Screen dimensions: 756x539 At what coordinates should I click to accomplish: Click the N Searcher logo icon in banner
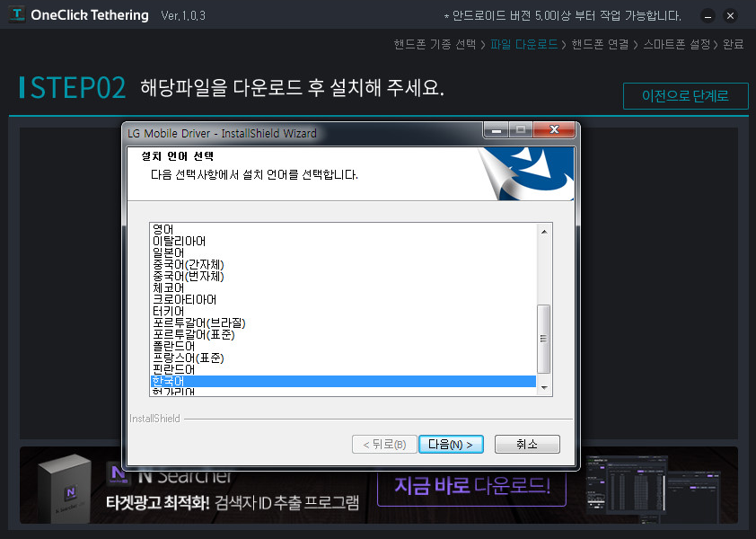tap(119, 473)
